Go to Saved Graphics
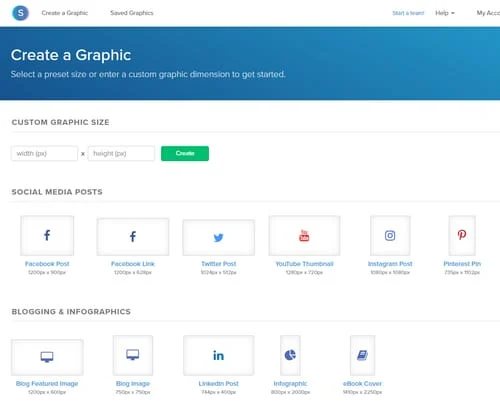Screen dimensions: 500x412 tap(132, 13)
